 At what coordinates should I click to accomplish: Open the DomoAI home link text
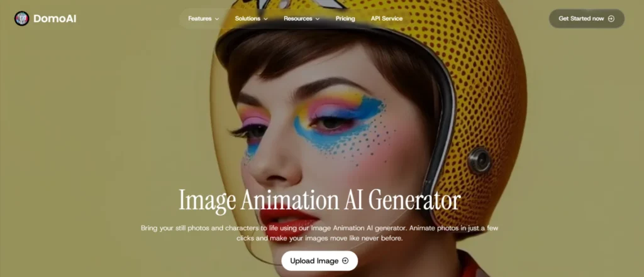pyautogui.click(x=55, y=18)
